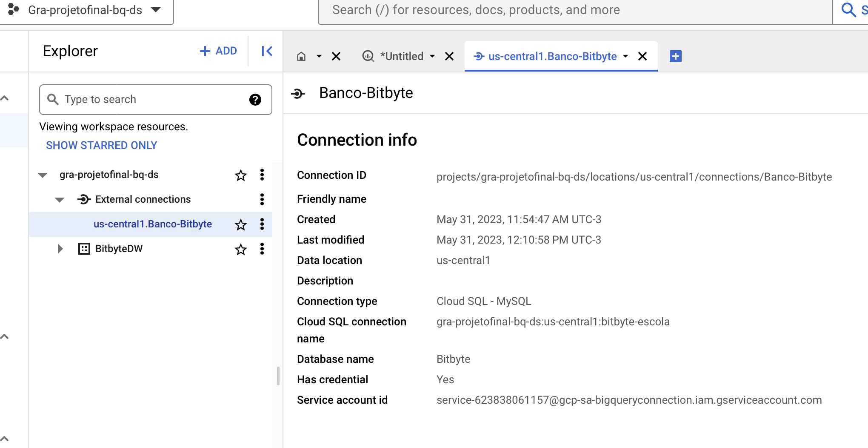868x448 pixels.
Task: Switch to the *Untitled query tab
Action: 392,56
